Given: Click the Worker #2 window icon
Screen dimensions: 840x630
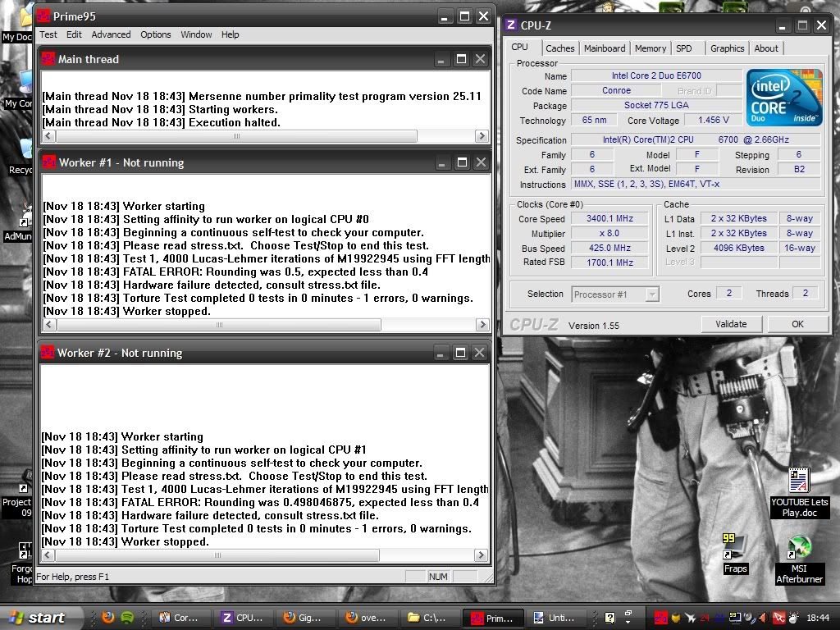Looking at the screenshot, I should coord(48,353).
